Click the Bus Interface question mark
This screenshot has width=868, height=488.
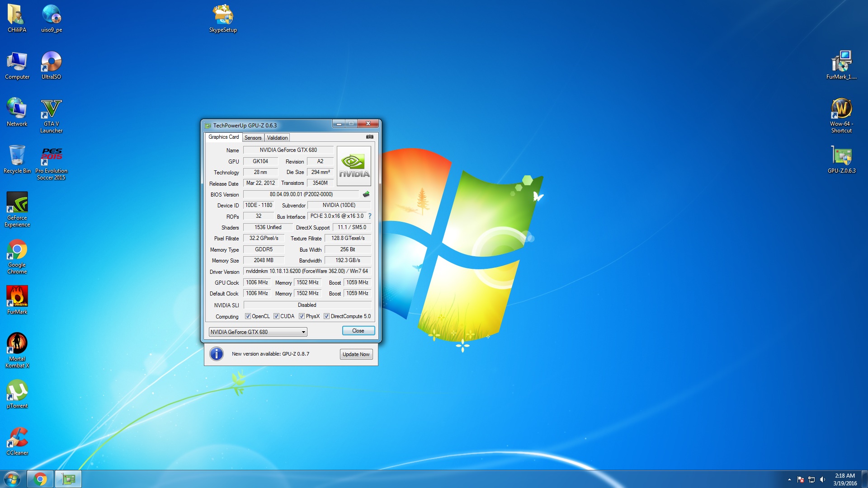[x=370, y=216]
